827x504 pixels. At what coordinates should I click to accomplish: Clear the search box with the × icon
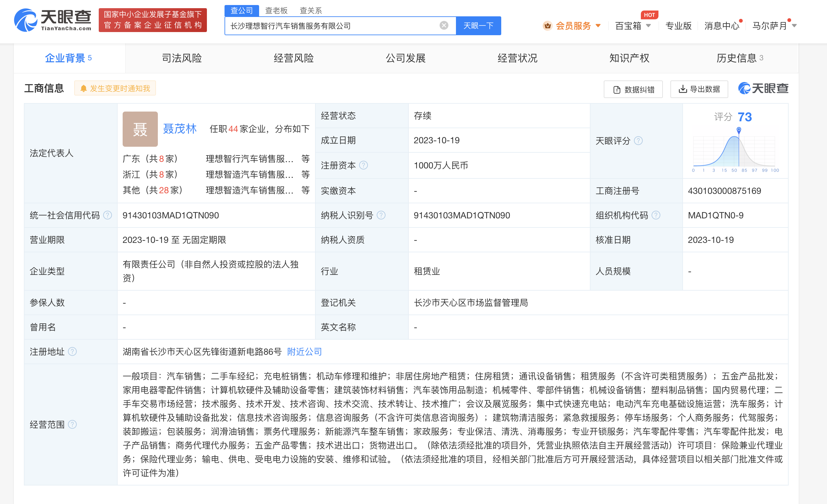pyautogui.click(x=444, y=25)
